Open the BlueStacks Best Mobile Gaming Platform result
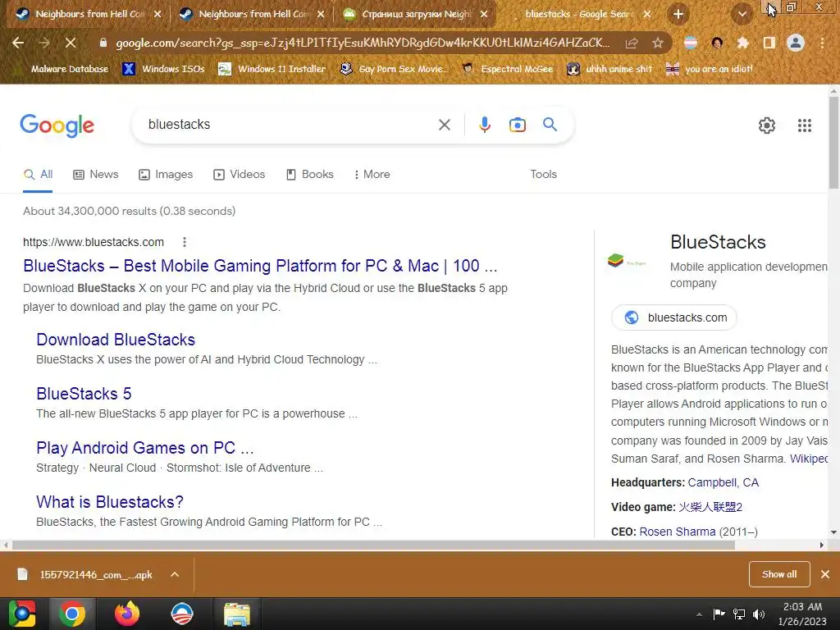The width and height of the screenshot is (840, 630). (x=260, y=266)
